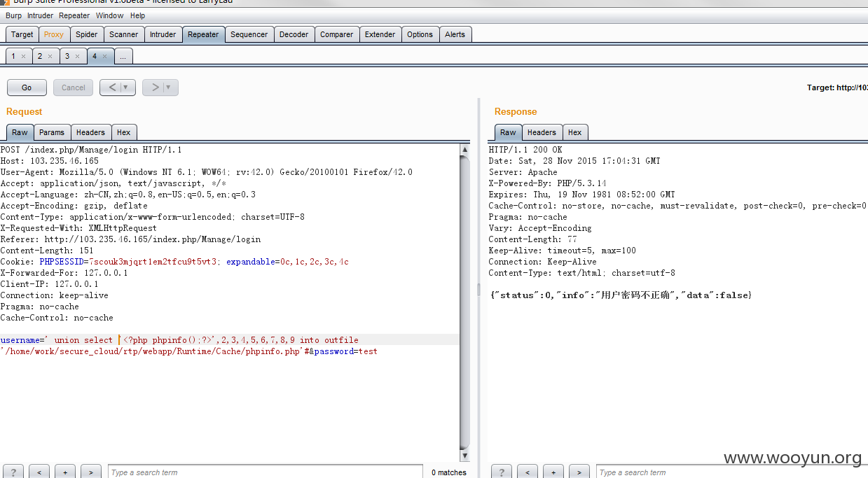Add a new repeater tab with ...

[123, 56]
